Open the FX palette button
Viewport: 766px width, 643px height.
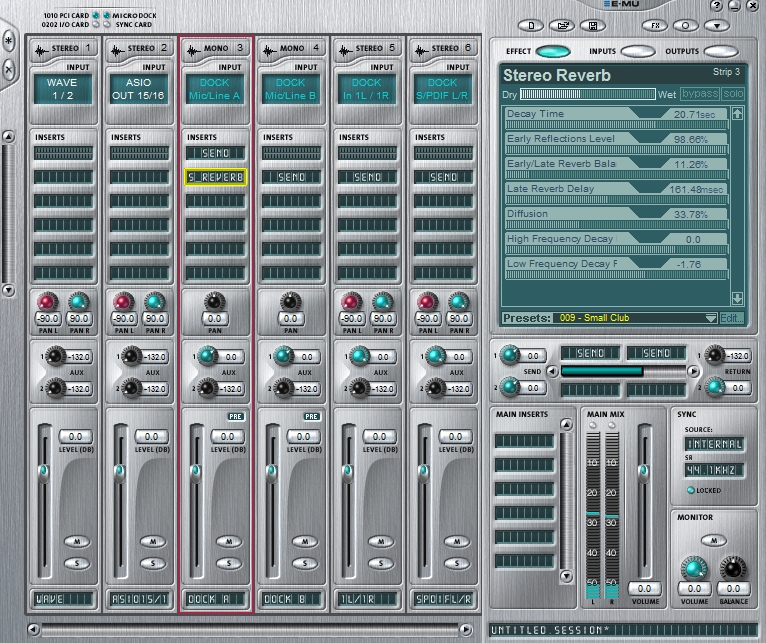tap(655, 25)
